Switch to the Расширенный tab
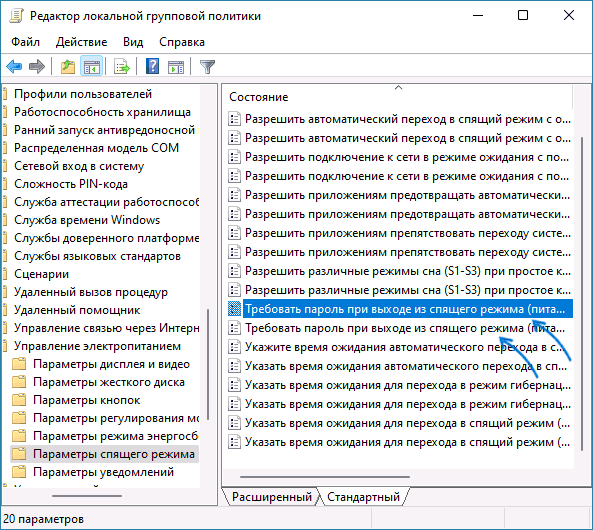This screenshot has height=530, width=593. (x=272, y=497)
